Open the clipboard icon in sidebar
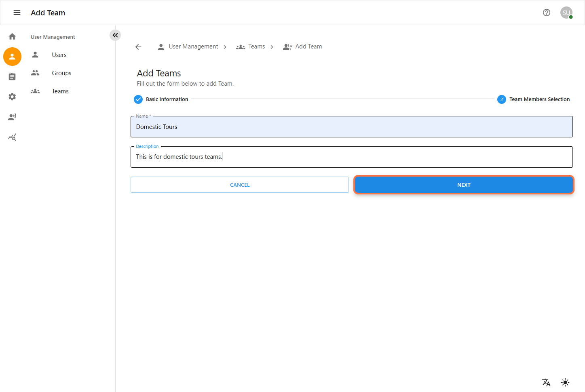The width and height of the screenshot is (585, 392). (x=12, y=77)
